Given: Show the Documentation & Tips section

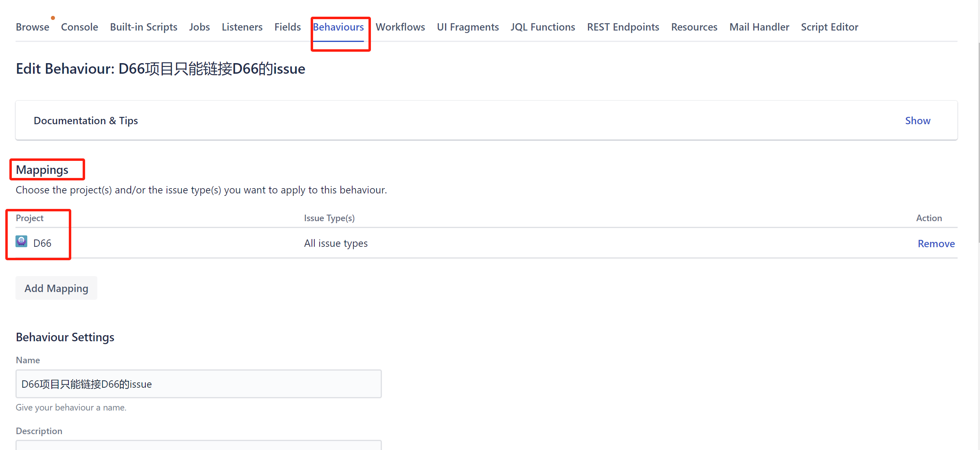Looking at the screenshot, I should (x=917, y=121).
